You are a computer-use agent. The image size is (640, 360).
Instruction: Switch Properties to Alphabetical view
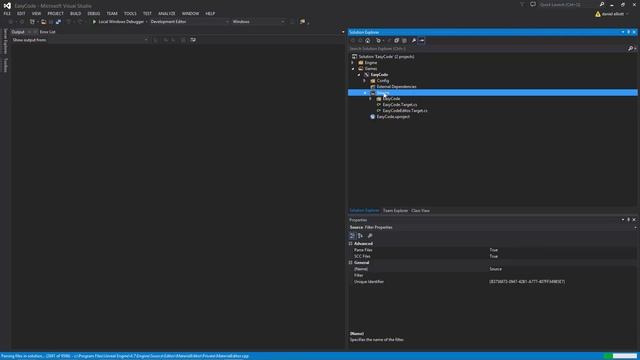(360, 236)
